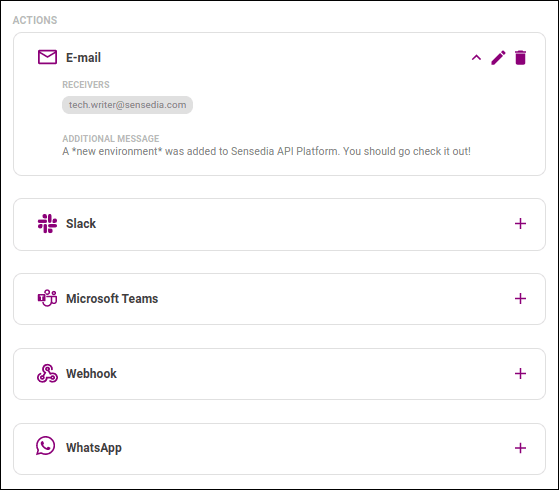The width and height of the screenshot is (559, 490).
Task: Select the tech.writer@sensedia.com receiver chip
Action: coord(127,105)
